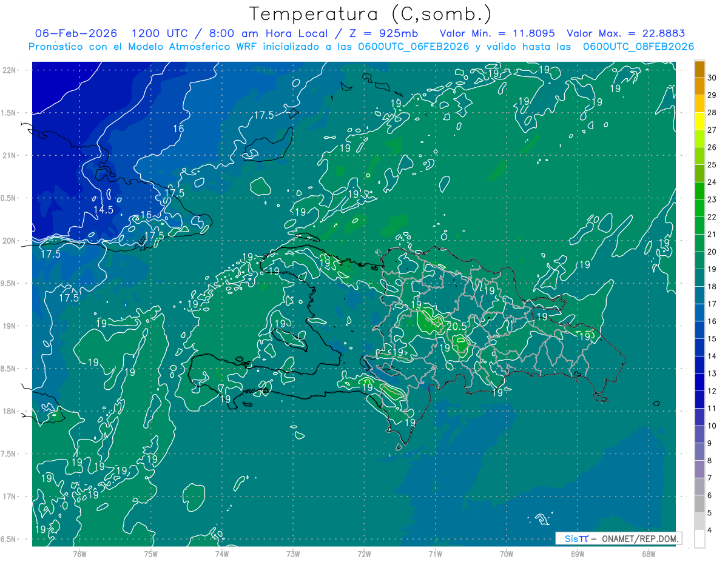
Task: Click the legend value "4"
Action: [710, 531]
